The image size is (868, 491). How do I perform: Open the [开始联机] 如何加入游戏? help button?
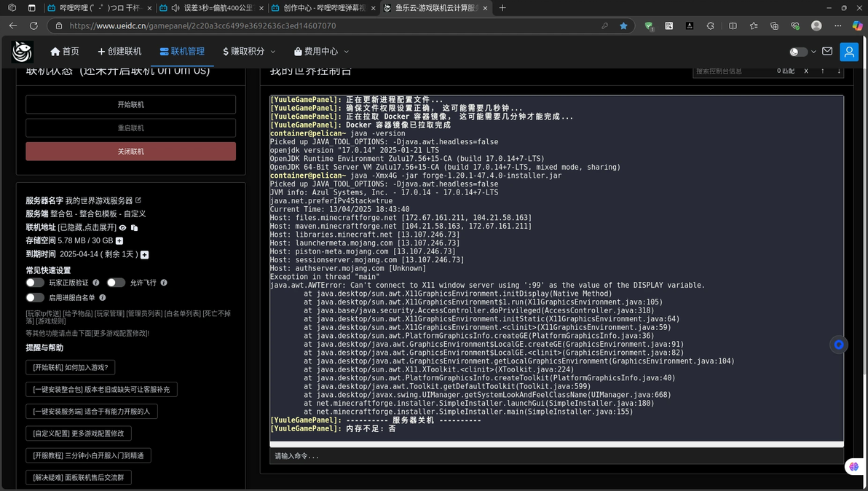click(71, 368)
